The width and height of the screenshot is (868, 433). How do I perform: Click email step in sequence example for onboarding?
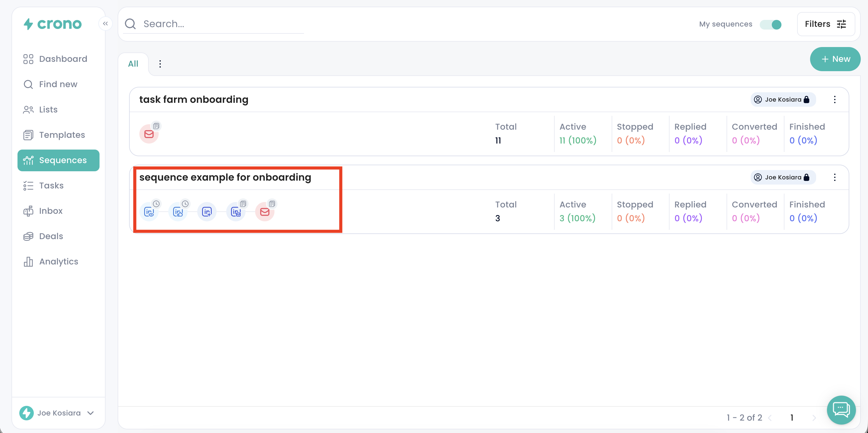pos(265,212)
